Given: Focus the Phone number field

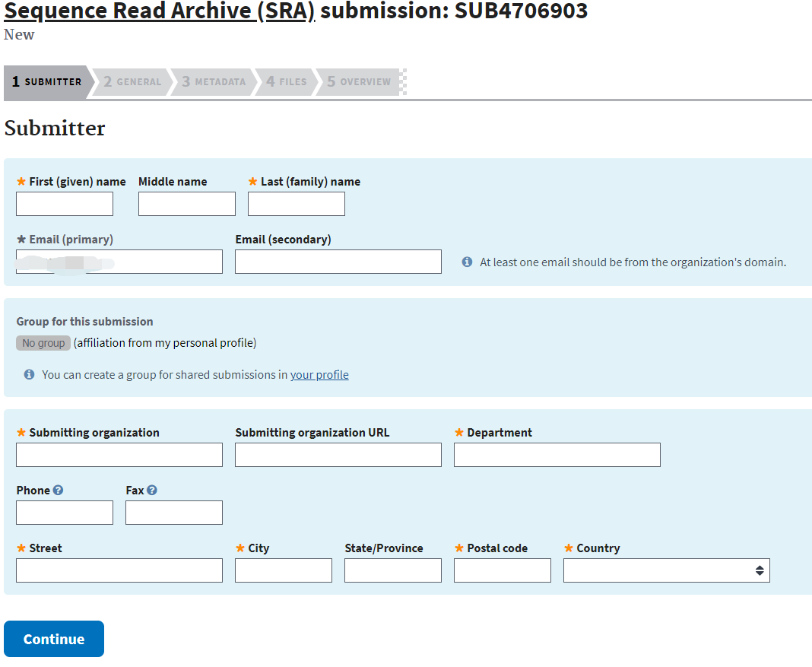Looking at the screenshot, I should 65,513.
